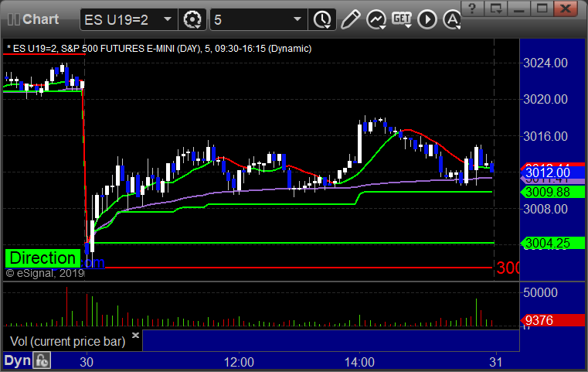Click the Dyn scaling label
The image size is (588, 372).
17,360
